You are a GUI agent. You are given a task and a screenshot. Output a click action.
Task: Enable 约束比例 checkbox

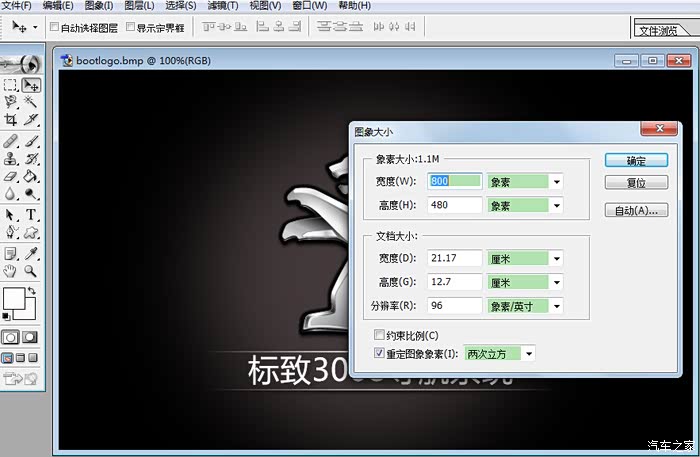coord(378,335)
